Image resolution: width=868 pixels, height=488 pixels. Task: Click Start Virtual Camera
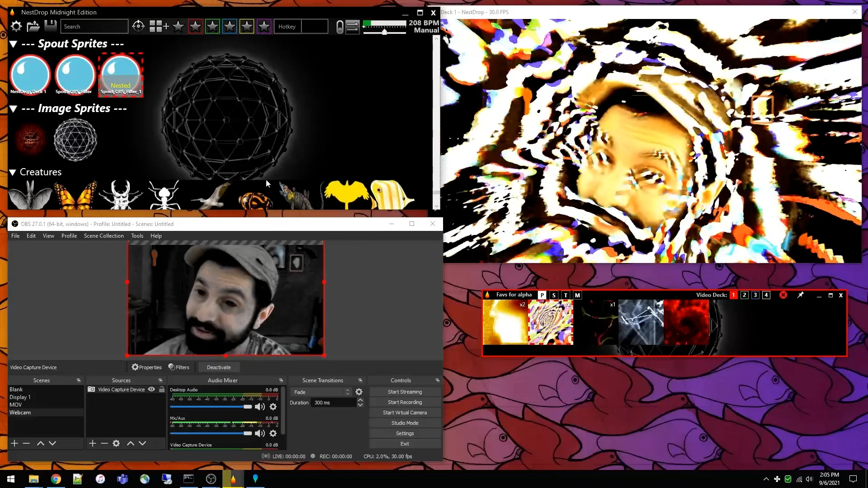405,412
